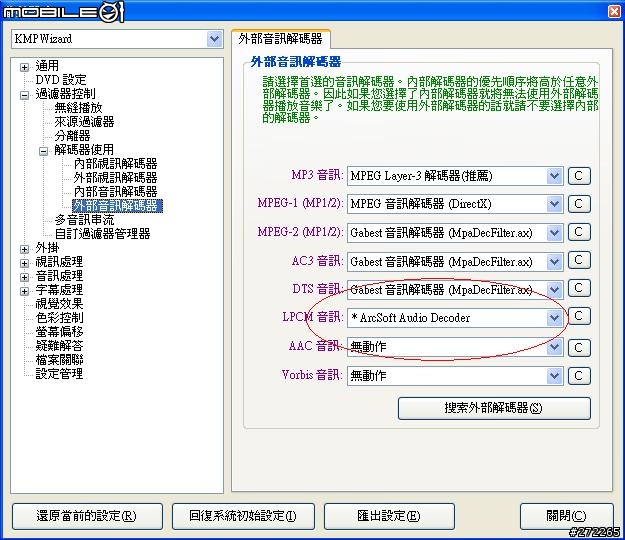Select 色彩控制 tree item
Image resolution: width=625 pixels, height=540 pixels.
click(59, 318)
